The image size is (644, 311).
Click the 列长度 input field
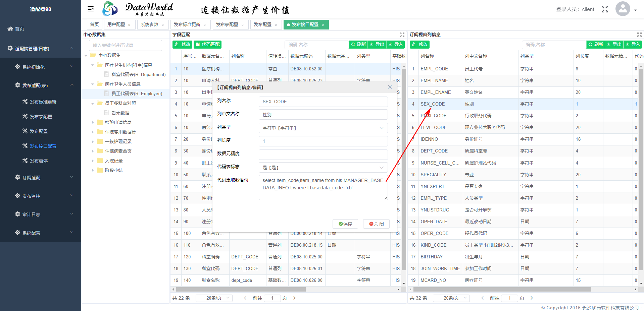click(x=323, y=141)
